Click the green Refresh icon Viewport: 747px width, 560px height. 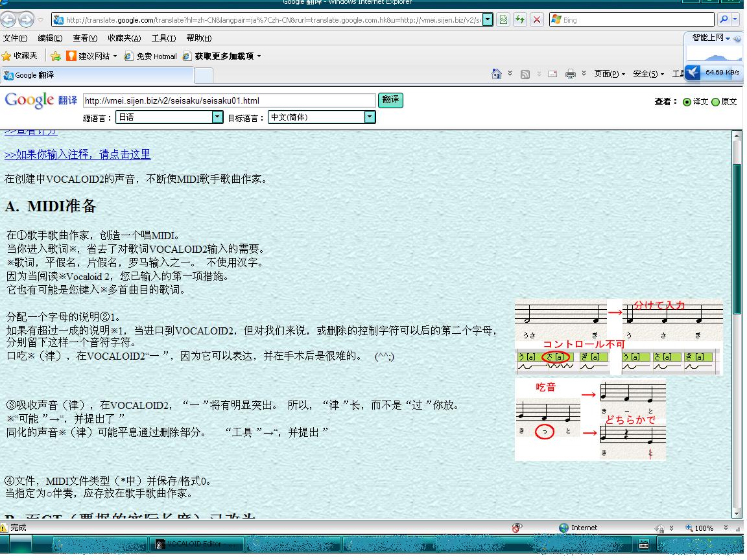[x=520, y=20]
